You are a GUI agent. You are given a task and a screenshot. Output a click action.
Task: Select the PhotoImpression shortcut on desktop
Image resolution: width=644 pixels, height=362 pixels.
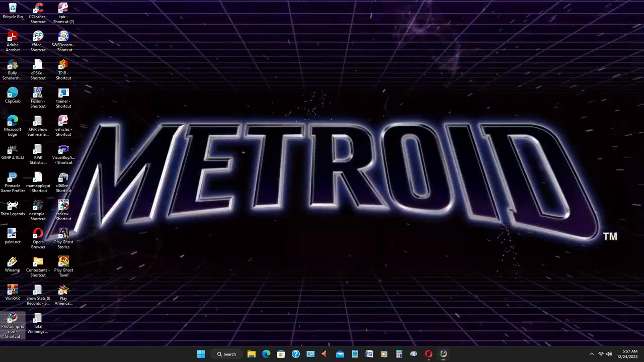[13, 325]
